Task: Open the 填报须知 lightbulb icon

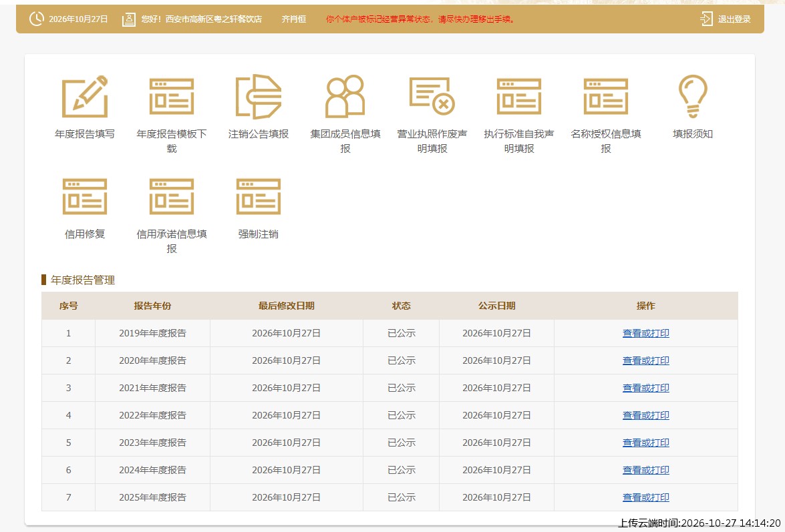Action: tap(693, 97)
